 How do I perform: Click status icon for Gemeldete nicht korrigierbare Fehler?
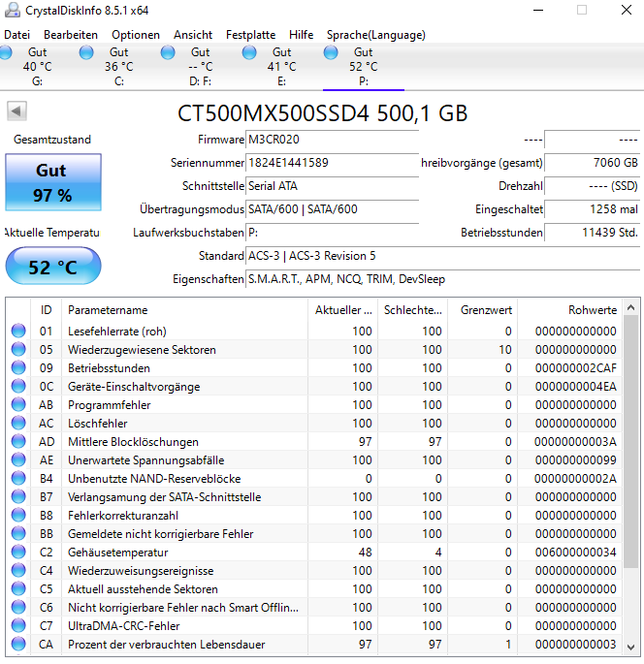(18, 533)
